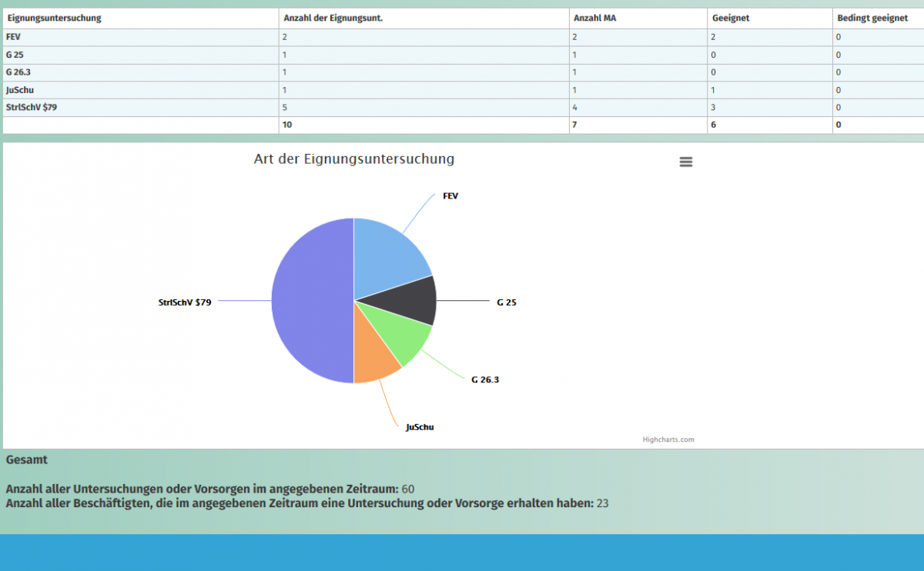Click the chart title Art der Eignungsuntersuchung
Image resolution: width=924 pixels, height=571 pixels.
[x=354, y=159]
